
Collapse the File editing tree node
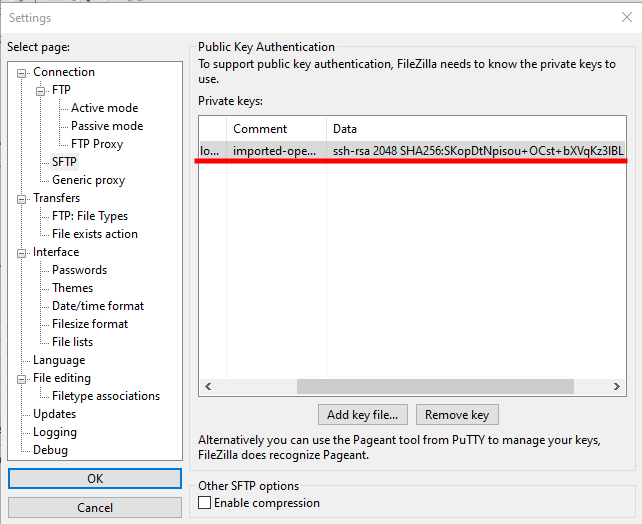pos(21,379)
